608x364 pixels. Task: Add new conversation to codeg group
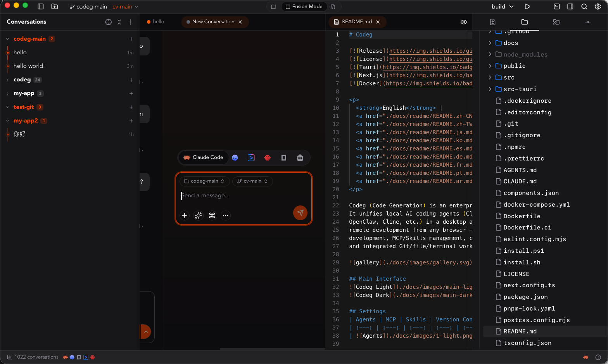(x=131, y=80)
